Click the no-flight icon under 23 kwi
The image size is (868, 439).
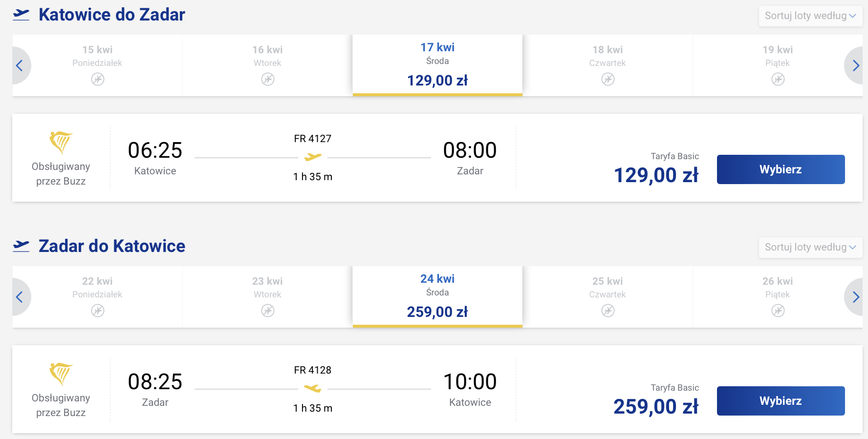[267, 311]
